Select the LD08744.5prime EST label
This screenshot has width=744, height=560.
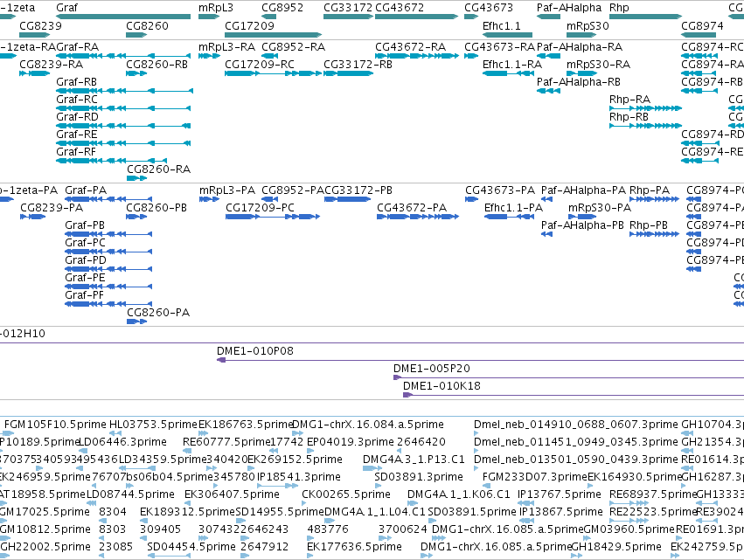tap(130, 494)
